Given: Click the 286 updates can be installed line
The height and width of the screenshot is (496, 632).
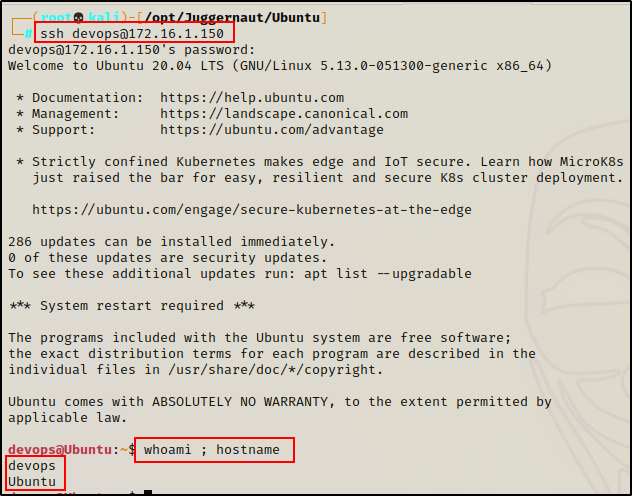Looking at the screenshot, I should 170,242.
